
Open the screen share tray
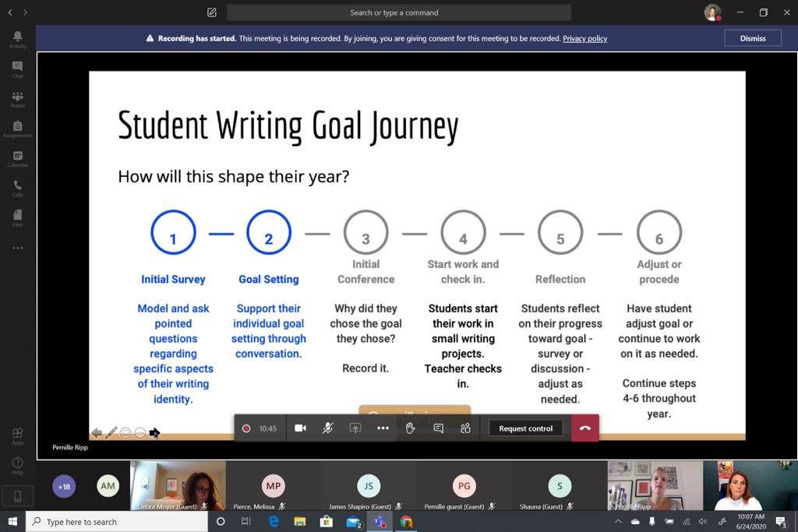point(355,428)
